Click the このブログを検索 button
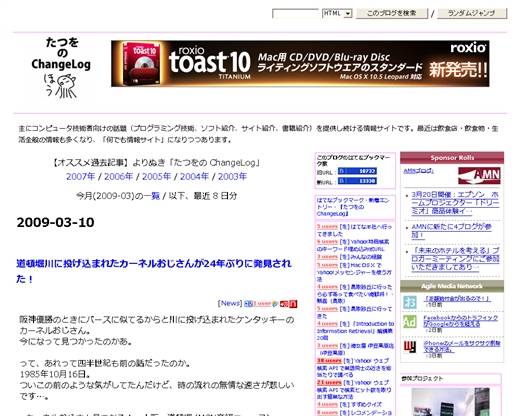The width and height of the screenshot is (520, 416). pos(392,13)
